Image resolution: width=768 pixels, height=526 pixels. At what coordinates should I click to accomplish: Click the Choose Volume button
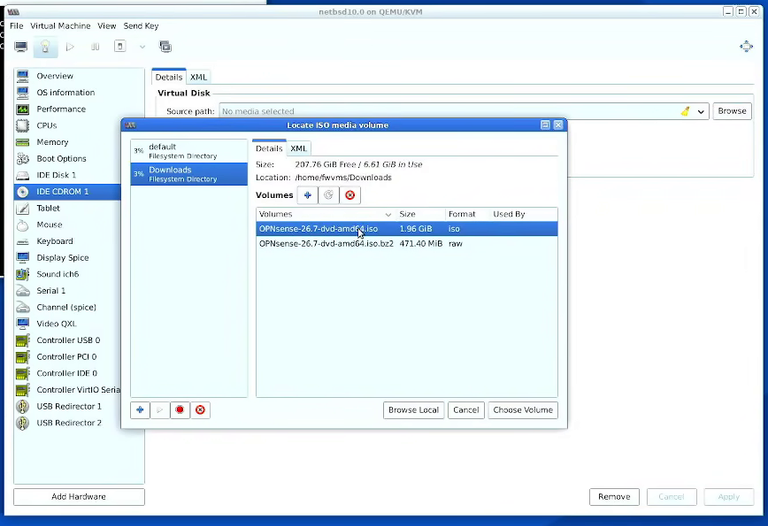(x=523, y=410)
